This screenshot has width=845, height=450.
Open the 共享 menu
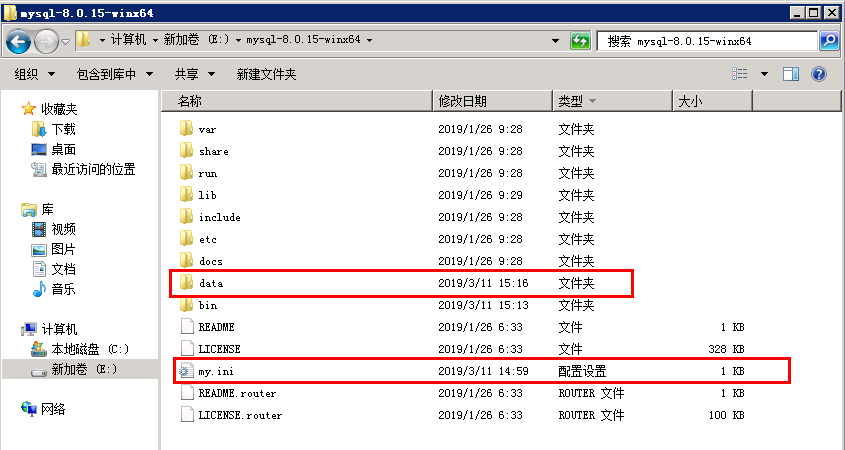pyautogui.click(x=195, y=74)
